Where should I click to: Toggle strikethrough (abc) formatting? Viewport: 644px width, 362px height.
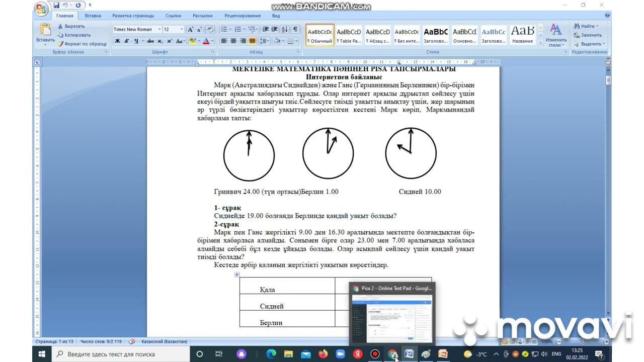pyautogui.click(x=150, y=41)
